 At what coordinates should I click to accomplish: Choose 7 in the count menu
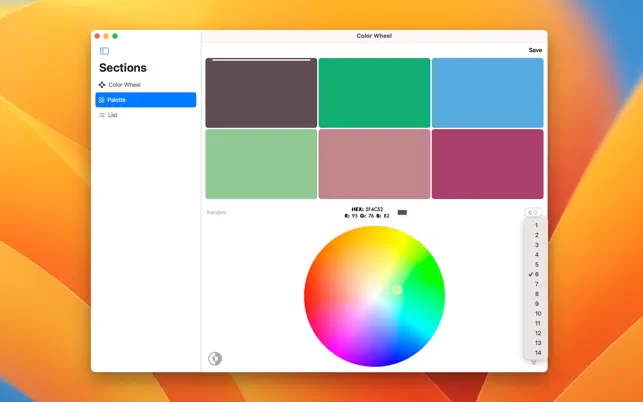click(x=536, y=284)
